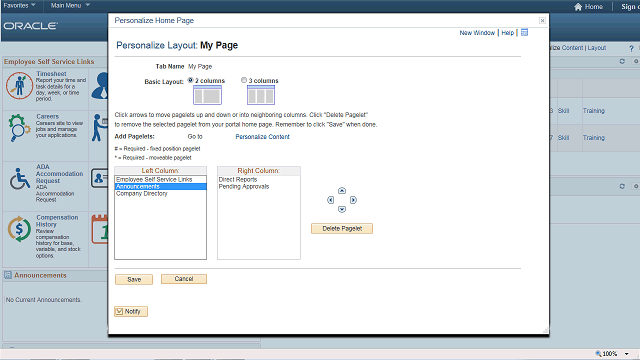
Task: Open the New Window link
Action: click(477, 33)
